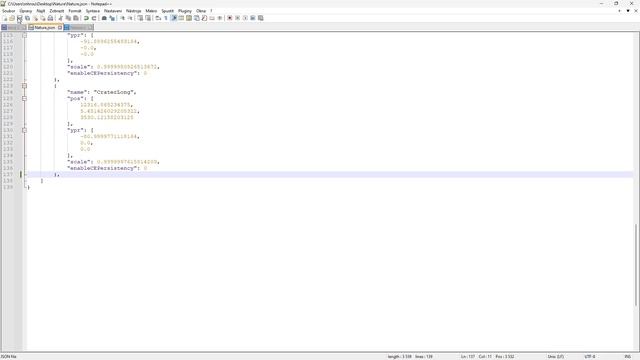The height and width of the screenshot is (360, 640).
Task: Redo the edit with the Redo icon
Action: point(94,18)
